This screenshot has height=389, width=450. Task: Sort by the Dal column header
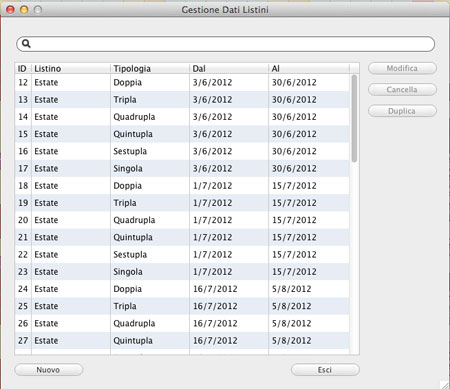[229, 69]
